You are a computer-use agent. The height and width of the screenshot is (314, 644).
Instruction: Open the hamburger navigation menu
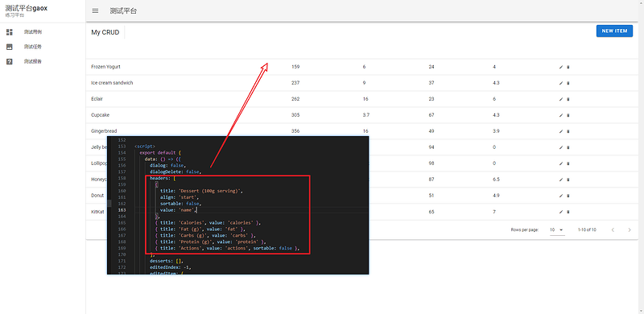coord(95,11)
